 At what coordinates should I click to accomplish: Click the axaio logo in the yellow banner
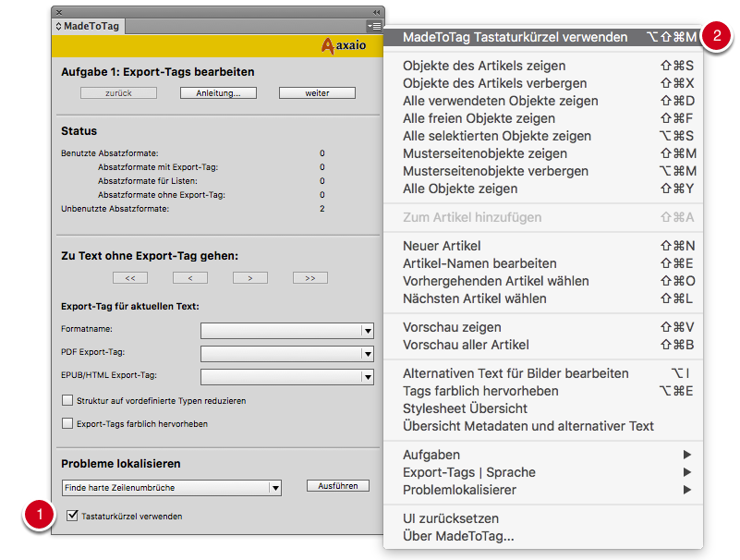click(344, 46)
